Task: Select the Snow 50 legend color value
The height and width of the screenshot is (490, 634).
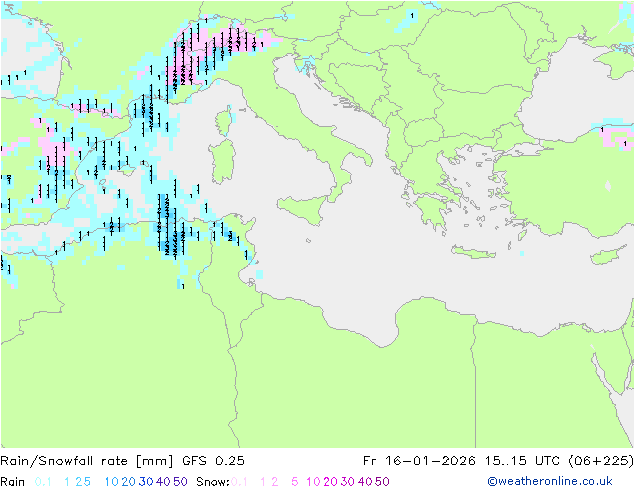Action: 382,482
